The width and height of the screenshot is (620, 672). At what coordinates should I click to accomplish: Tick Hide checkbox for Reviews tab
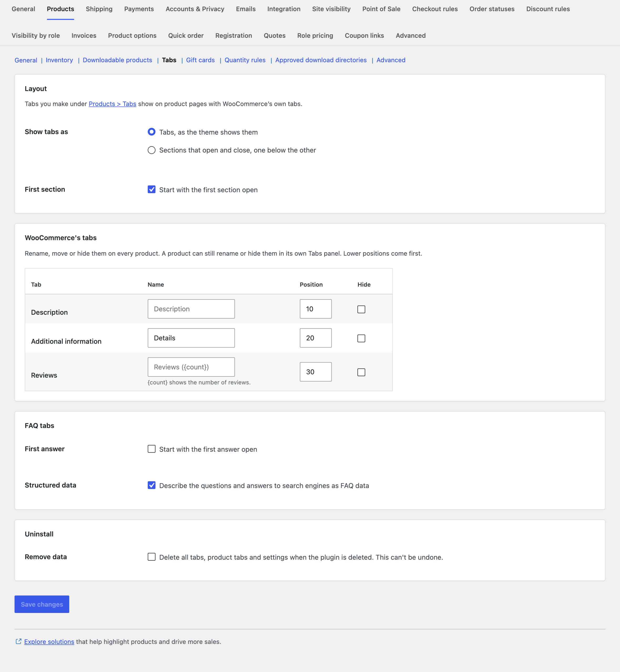(x=361, y=372)
